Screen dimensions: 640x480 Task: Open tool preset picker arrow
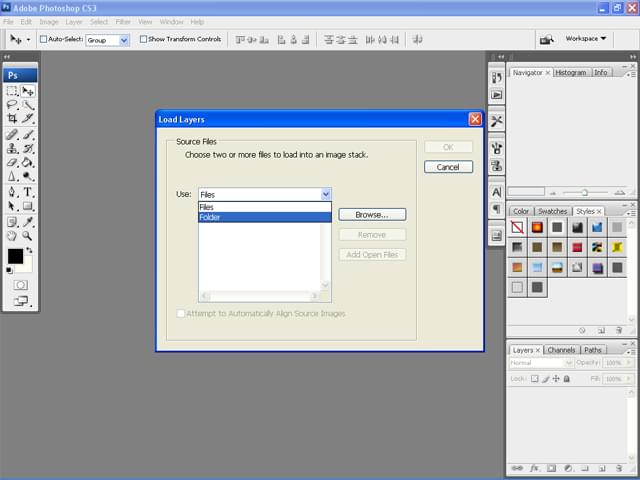point(28,40)
